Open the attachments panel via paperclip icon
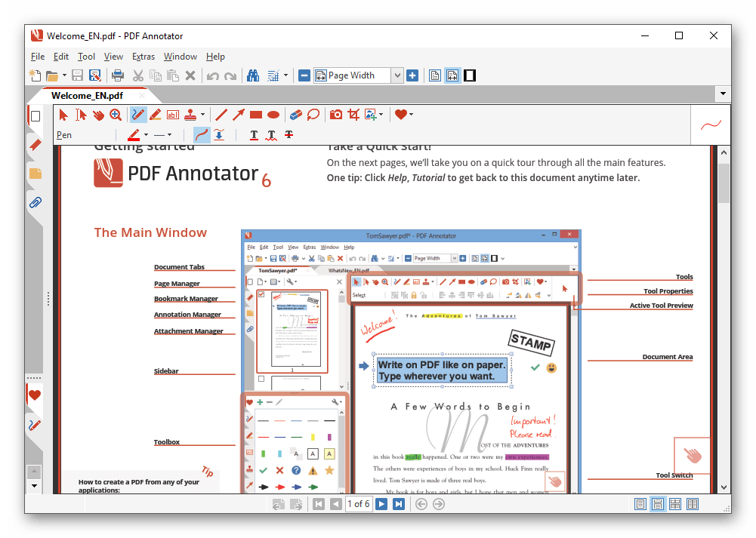 [x=34, y=202]
